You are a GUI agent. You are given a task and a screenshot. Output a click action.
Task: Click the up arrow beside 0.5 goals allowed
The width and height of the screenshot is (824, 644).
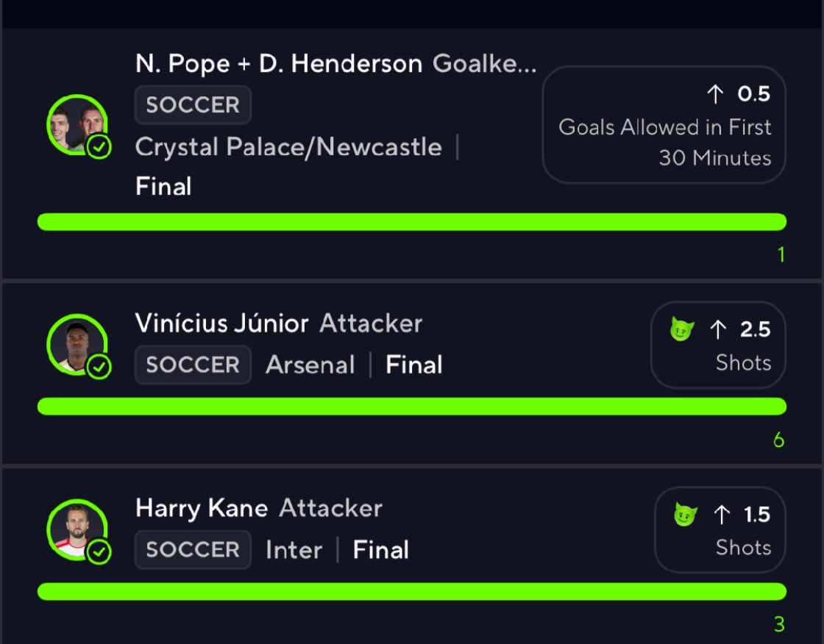tap(714, 94)
